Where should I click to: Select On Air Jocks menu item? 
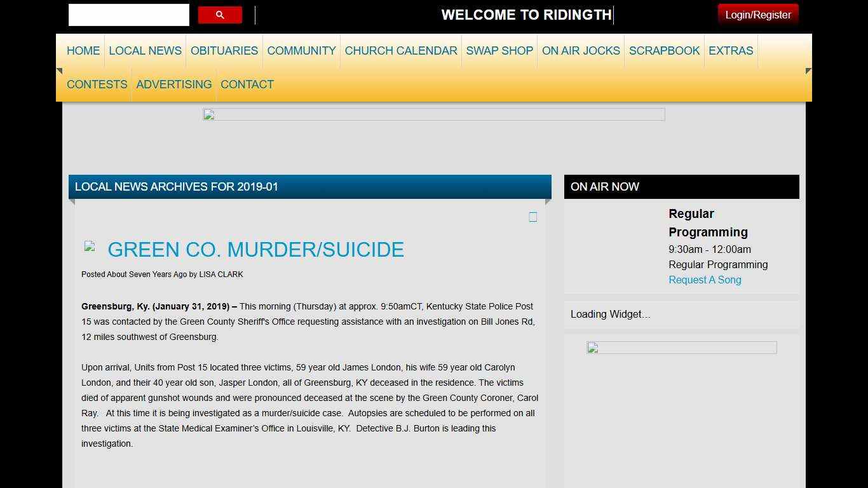(x=581, y=51)
